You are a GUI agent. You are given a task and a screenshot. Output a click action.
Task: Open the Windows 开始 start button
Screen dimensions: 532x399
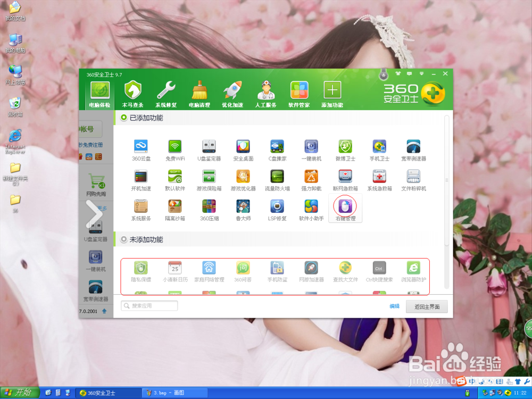(20, 393)
